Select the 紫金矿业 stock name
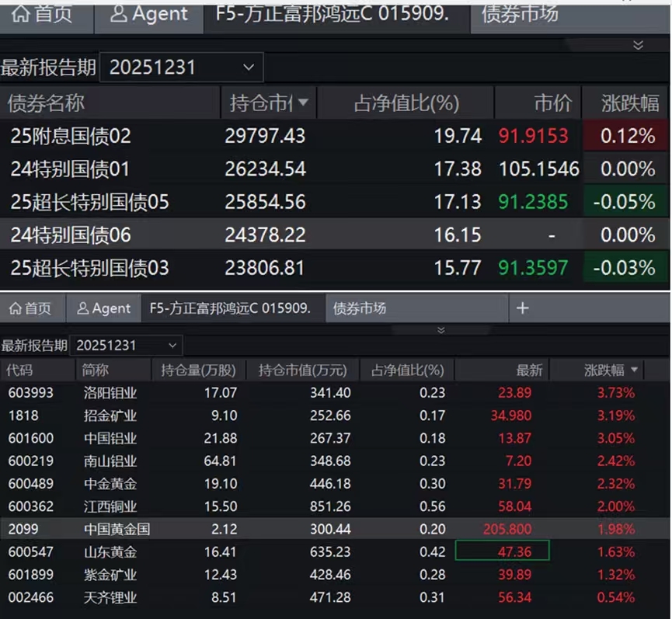672x619 pixels. click(110, 574)
